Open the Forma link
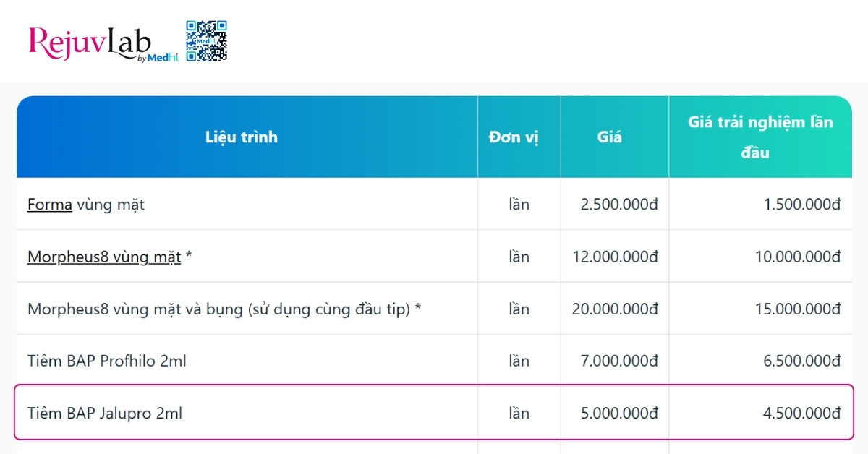This screenshot has width=868, height=454. [x=50, y=205]
